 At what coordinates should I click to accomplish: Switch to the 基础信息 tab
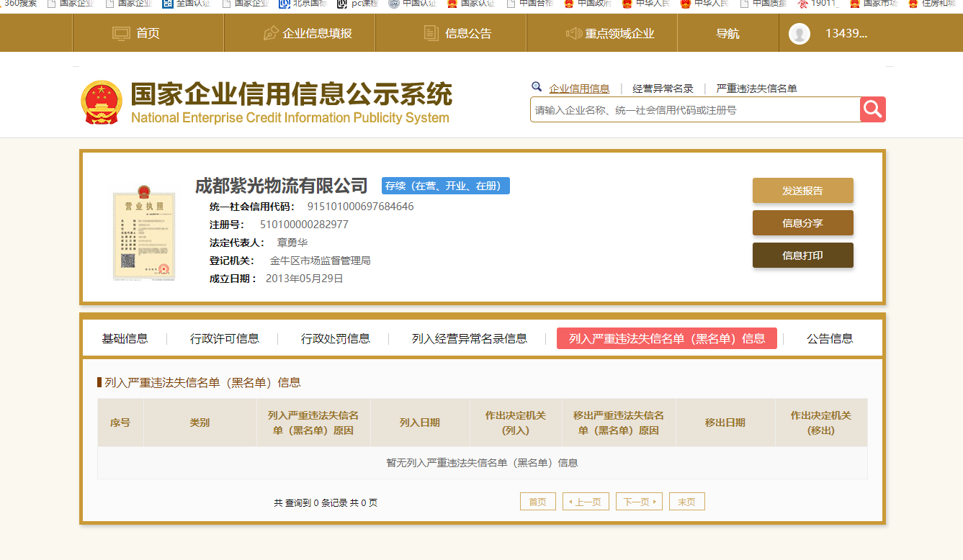(x=125, y=338)
